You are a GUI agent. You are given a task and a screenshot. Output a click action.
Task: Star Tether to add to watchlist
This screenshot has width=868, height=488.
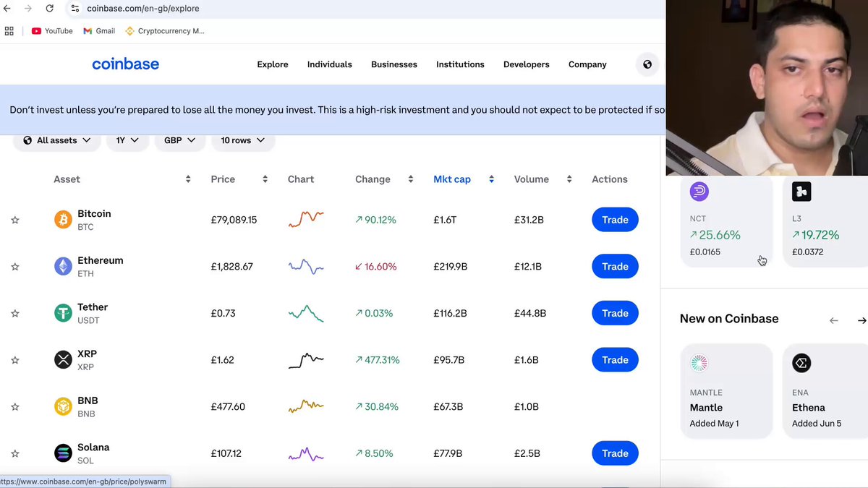pyautogui.click(x=15, y=314)
